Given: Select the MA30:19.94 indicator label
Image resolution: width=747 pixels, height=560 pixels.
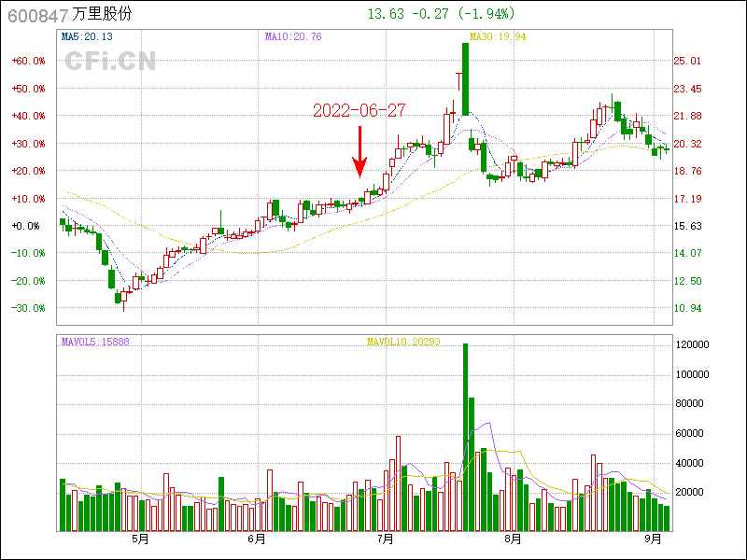Looking at the screenshot, I should (498, 36).
